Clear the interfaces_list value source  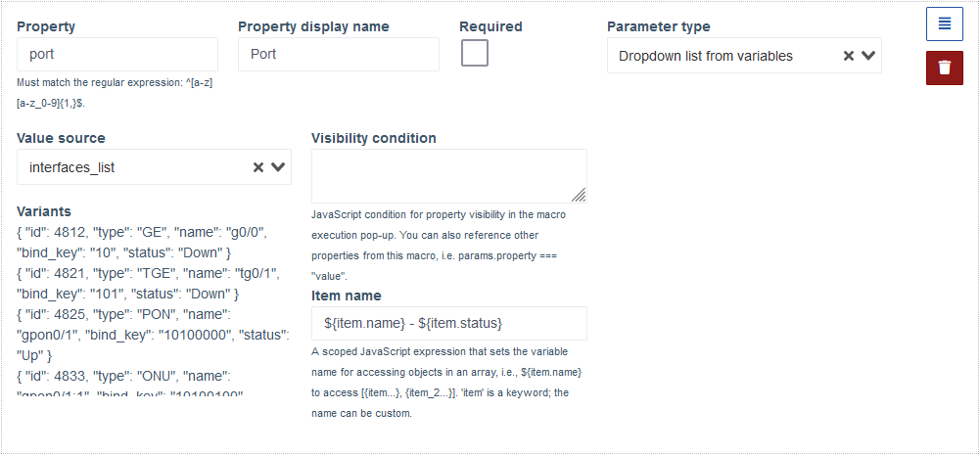click(258, 166)
